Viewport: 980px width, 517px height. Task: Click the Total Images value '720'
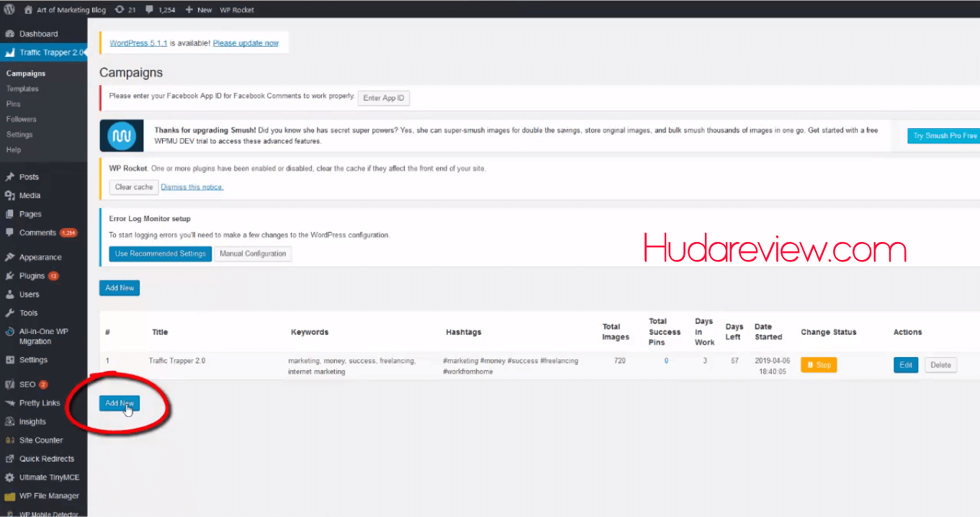pos(620,361)
